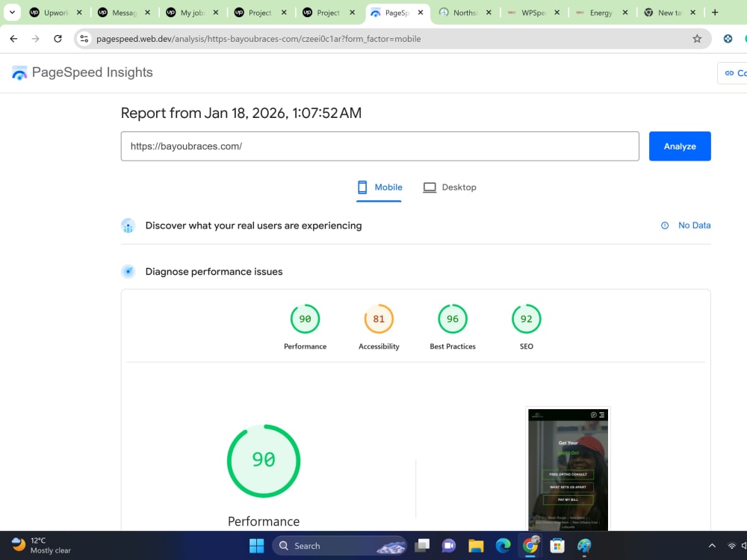
Task: Switch to the Energy browser tab
Action: [x=601, y=13]
